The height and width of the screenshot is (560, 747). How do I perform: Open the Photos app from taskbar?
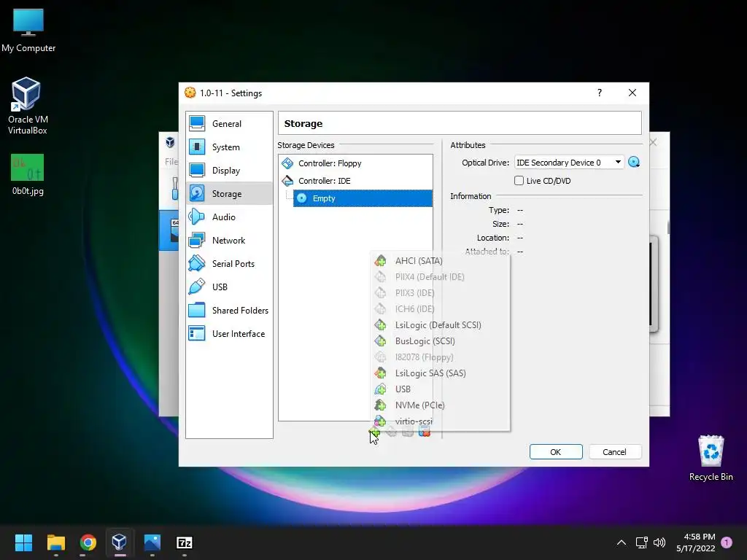tap(152, 542)
